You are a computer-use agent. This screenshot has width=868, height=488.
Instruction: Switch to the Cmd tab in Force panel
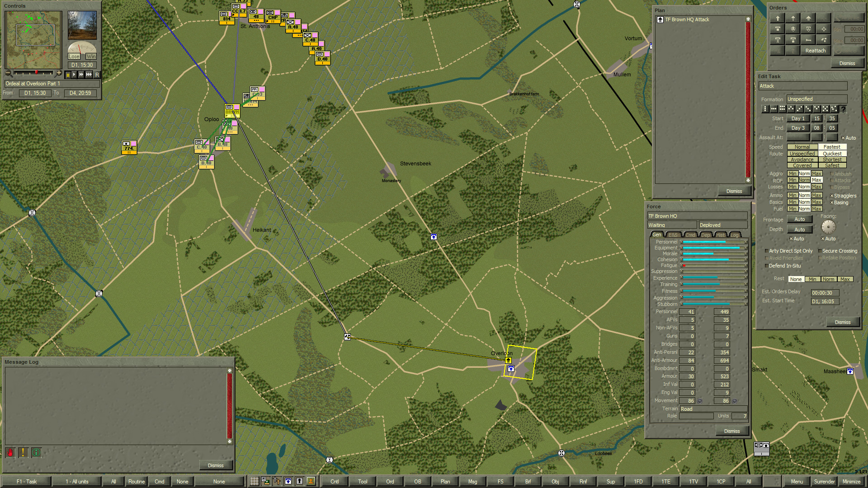pos(690,235)
